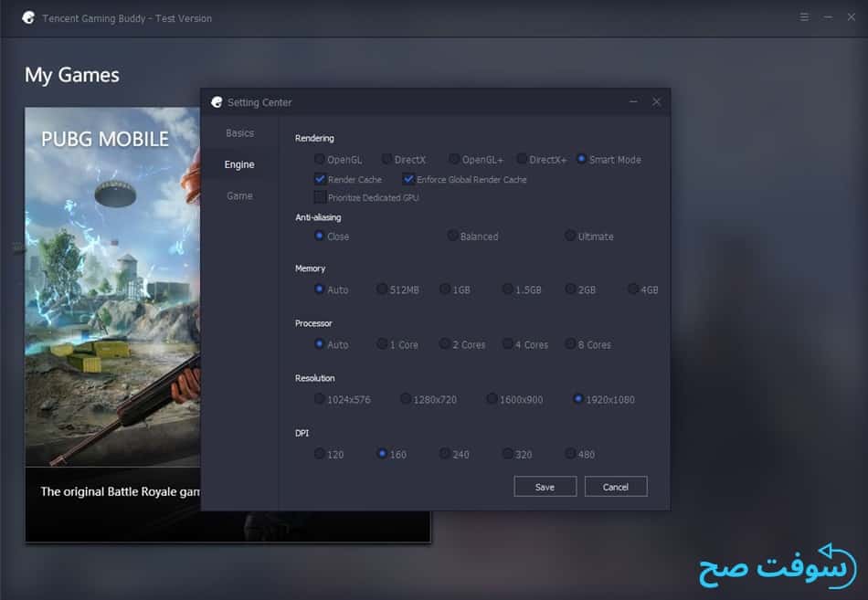Click the Resolution section label
The height and width of the screenshot is (600, 868).
coord(315,378)
